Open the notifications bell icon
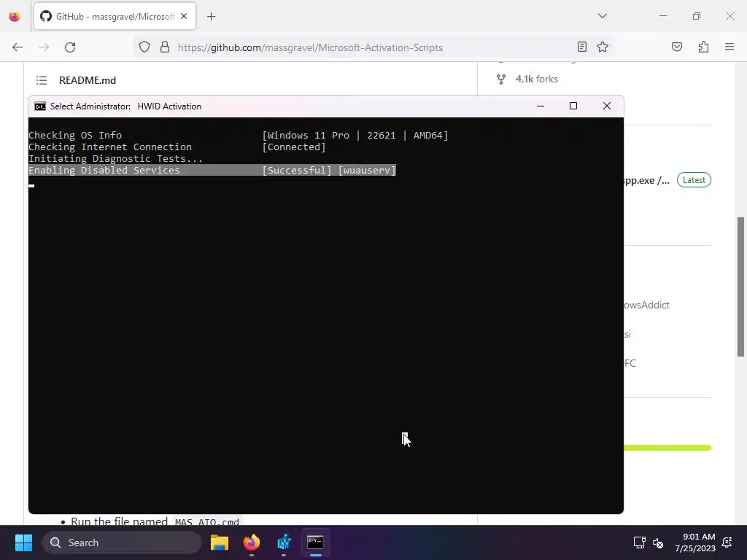747x560 pixels. (x=727, y=542)
